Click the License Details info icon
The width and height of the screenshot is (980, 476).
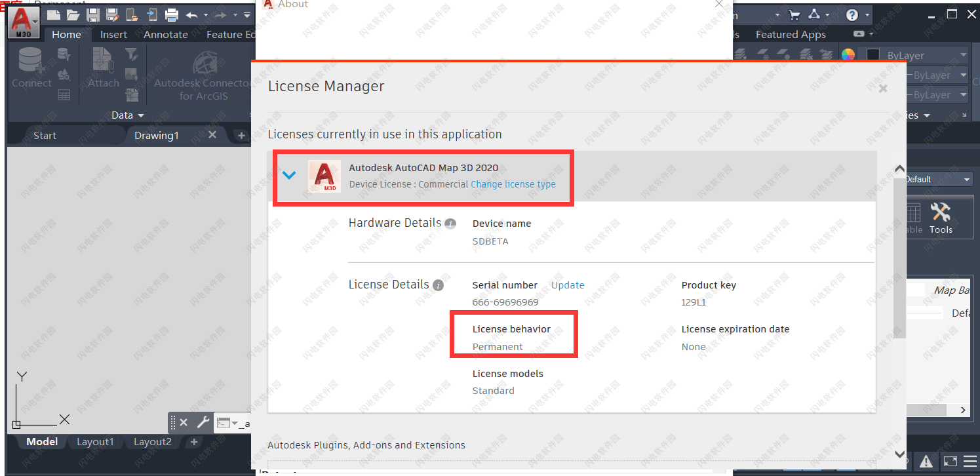[438, 285]
